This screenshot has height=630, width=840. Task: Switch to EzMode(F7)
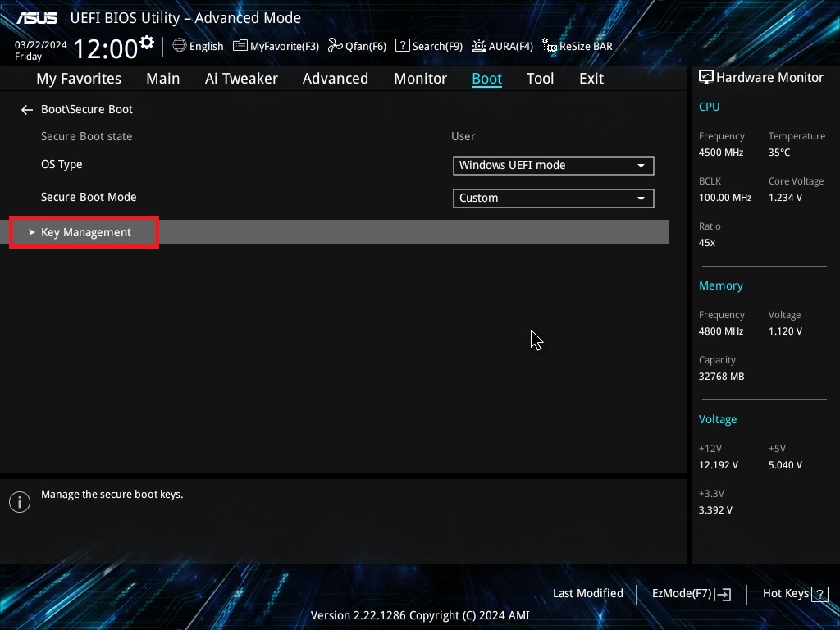pos(691,593)
